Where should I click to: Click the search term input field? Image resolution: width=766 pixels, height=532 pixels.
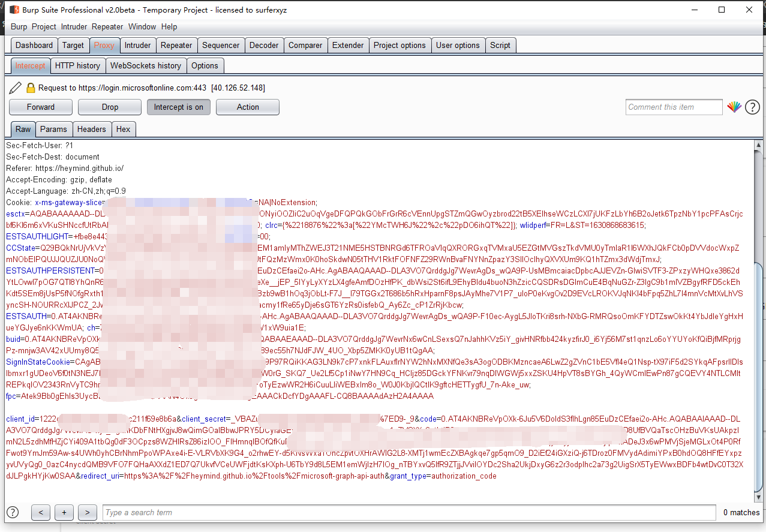409,512
